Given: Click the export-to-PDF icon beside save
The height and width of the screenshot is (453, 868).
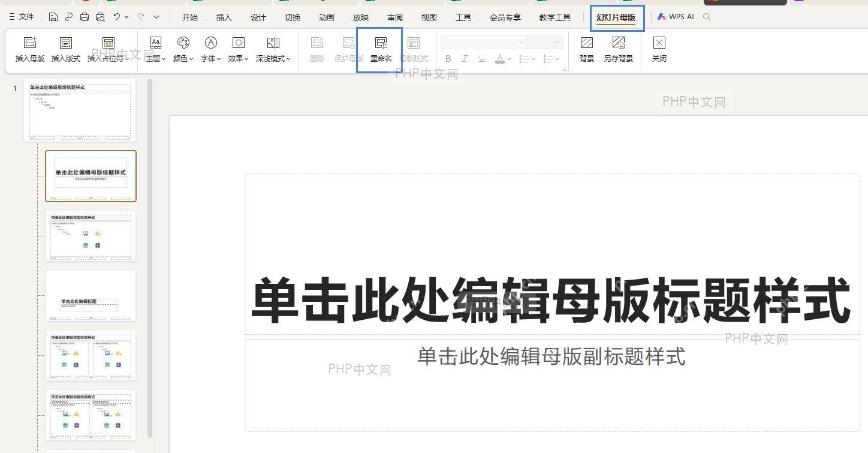Looking at the screenshot, I should [x=69, y=17].
